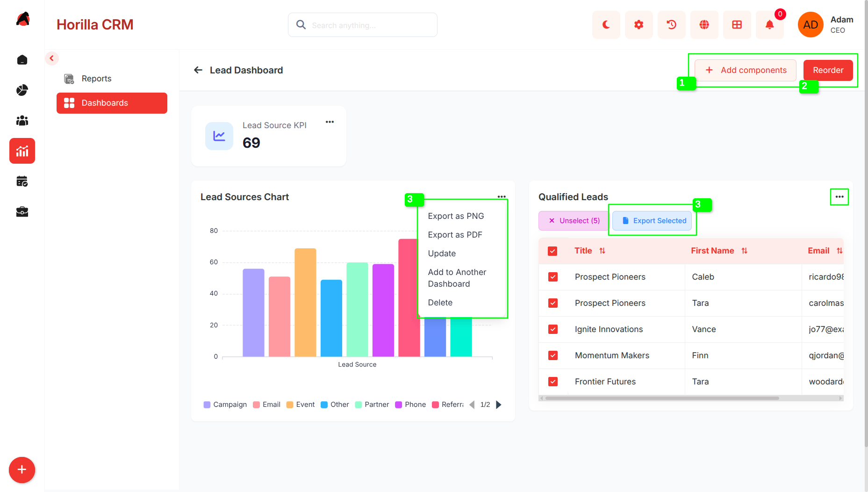Uncheck the Frontier Futures row checkbox

(553, 382)
